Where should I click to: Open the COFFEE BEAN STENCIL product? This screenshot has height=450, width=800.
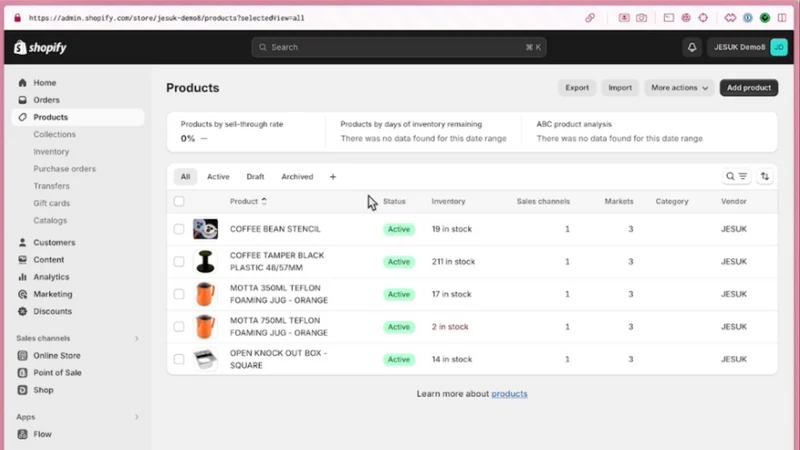point(275,229)
